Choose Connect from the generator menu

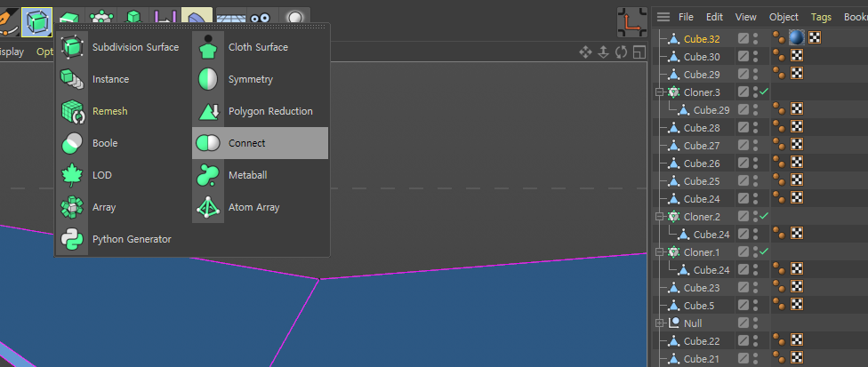coord(261,143)
